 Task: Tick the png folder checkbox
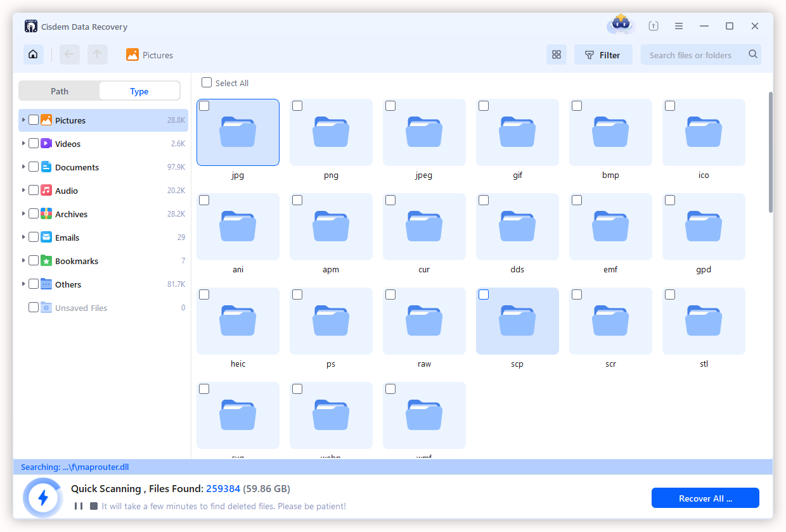point(297,106)
